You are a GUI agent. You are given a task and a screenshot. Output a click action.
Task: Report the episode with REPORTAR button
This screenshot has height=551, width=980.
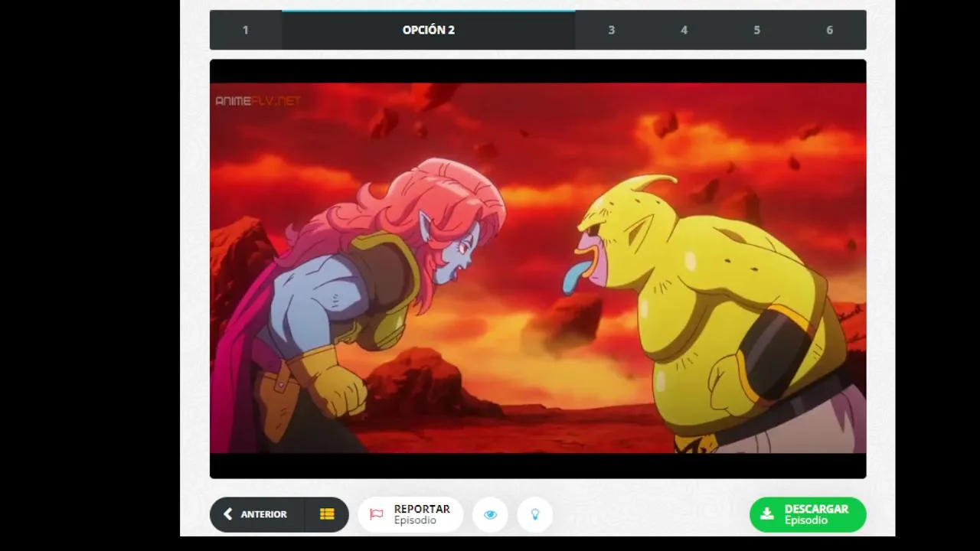(410, 514)
